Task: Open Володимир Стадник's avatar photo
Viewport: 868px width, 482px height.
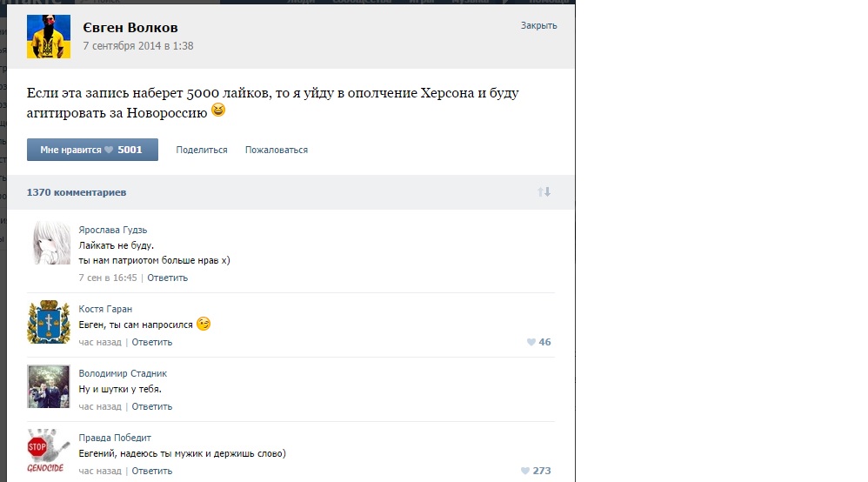Action: [x=48, y=387]
